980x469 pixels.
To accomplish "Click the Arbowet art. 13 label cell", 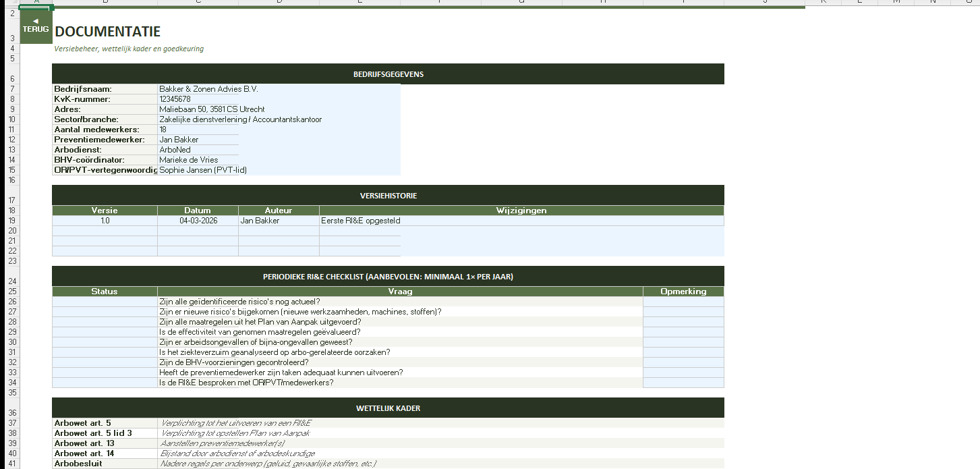I will coord(105,443).
